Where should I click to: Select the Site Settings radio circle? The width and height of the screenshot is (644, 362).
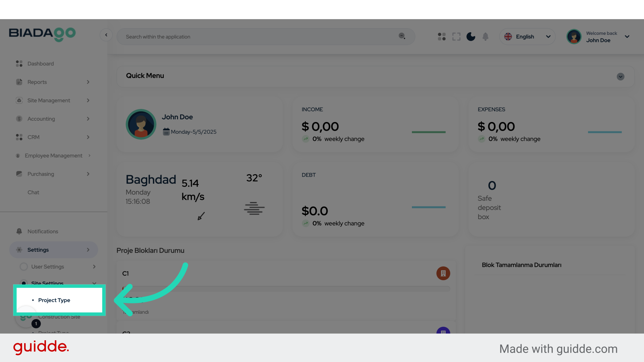coord(23,283)
